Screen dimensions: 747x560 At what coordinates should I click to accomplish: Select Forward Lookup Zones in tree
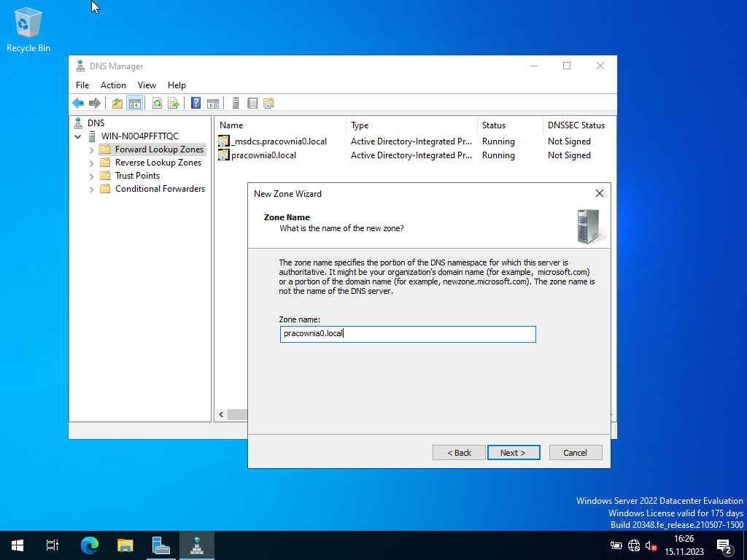point(159,149)
